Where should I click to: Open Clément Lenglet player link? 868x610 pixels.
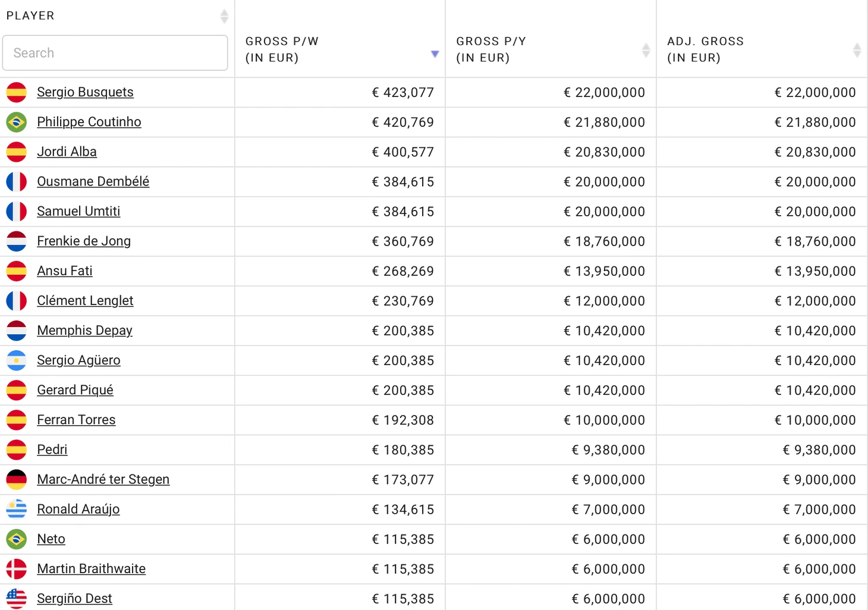pyautogui.click(x=85, y=300)
